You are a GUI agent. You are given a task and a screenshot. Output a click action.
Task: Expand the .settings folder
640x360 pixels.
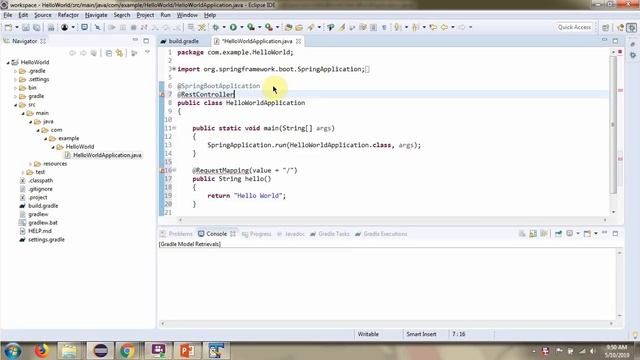tap(16, 80)
